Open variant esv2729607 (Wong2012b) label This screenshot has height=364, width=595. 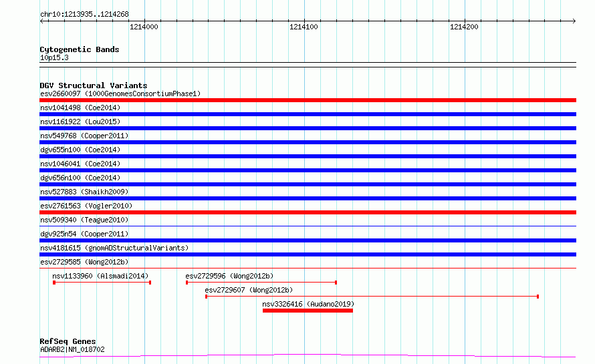249,290
